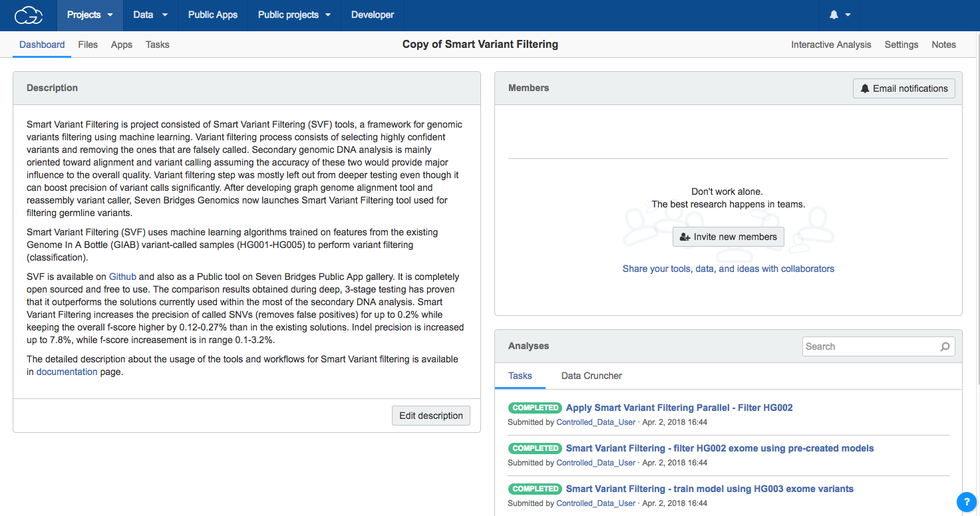Open Apply Smart Variant Filtering Parallel task
Screen dimensions: 980x516
pyautogui.click(x=679, y=408)
